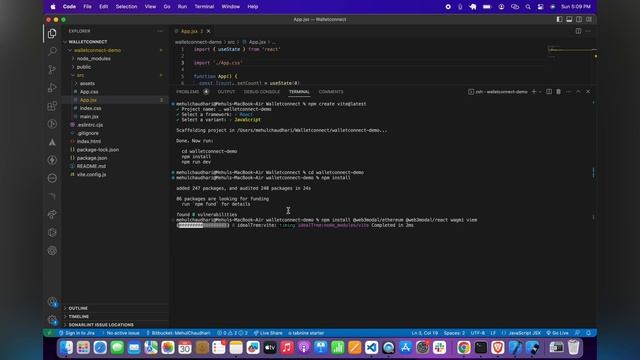Open vite.config.js in the explorer
This screenshot has height=360, width=640.
[91, 174]
